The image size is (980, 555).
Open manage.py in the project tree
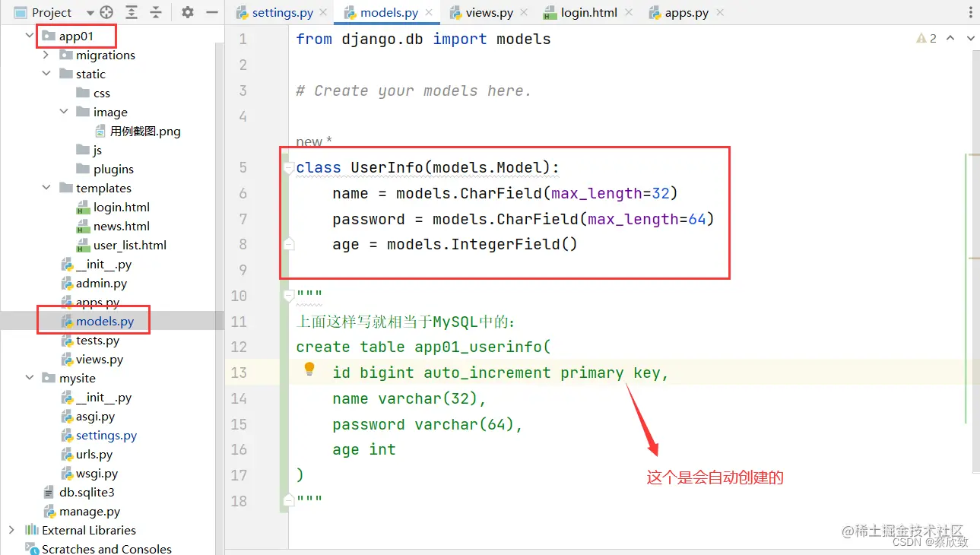pyautogui.click(x=82, y=511)
